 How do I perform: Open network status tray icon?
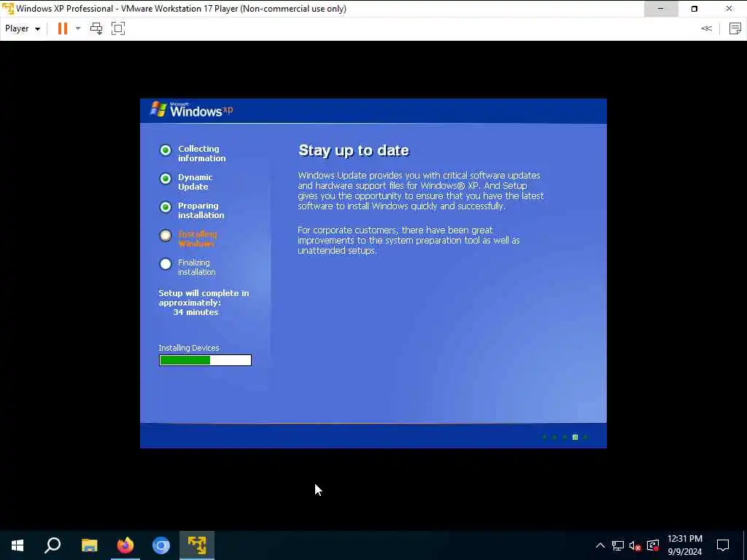pyautogui.click(x=618, y=545)
